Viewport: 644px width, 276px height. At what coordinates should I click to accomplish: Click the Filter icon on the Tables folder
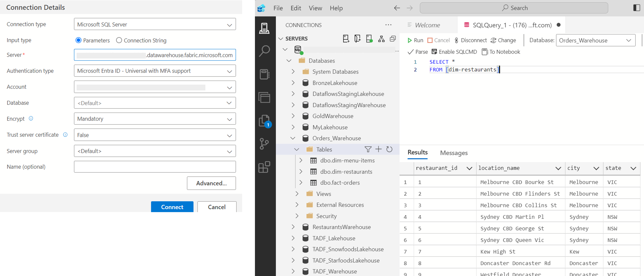click(368, 149)
